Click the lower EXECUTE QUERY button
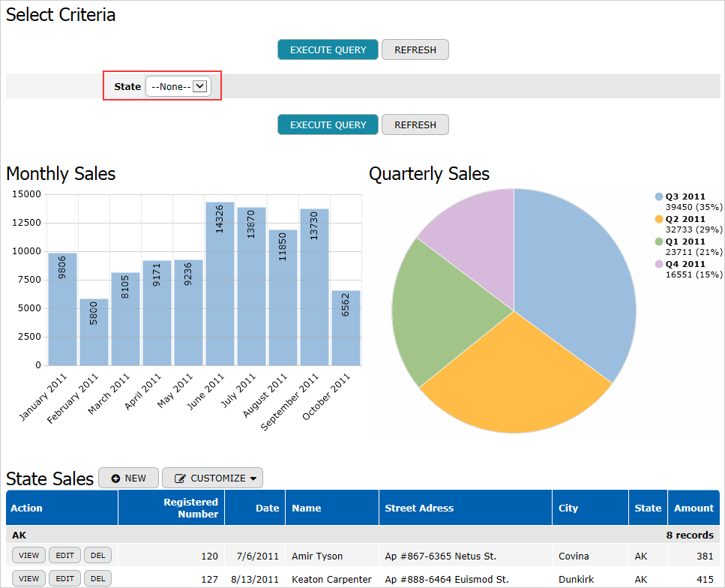This screenshot has height=588, width=725. point(328,125)
